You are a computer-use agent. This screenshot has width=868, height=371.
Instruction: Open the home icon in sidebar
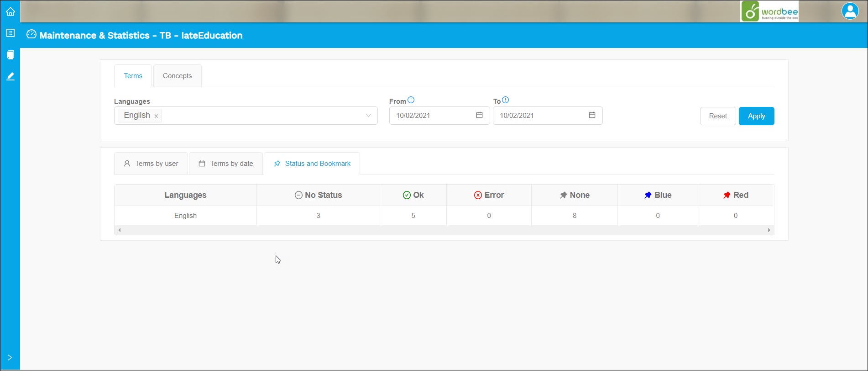coord(10,12)
